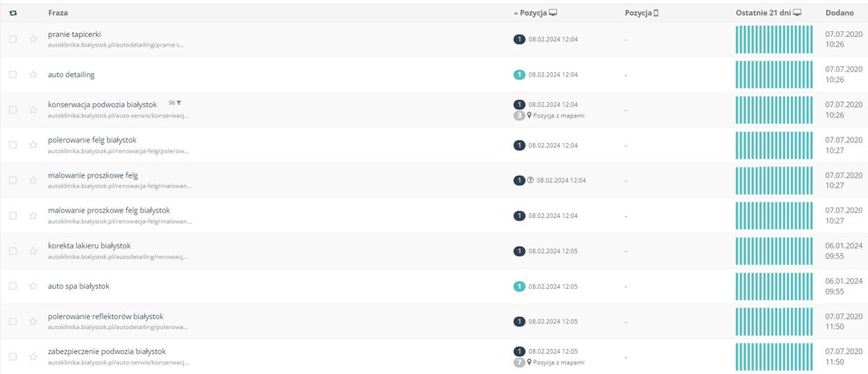Sort by mobile Pozycja column header
Screen dimensions: 868x374
pos(641,12)
